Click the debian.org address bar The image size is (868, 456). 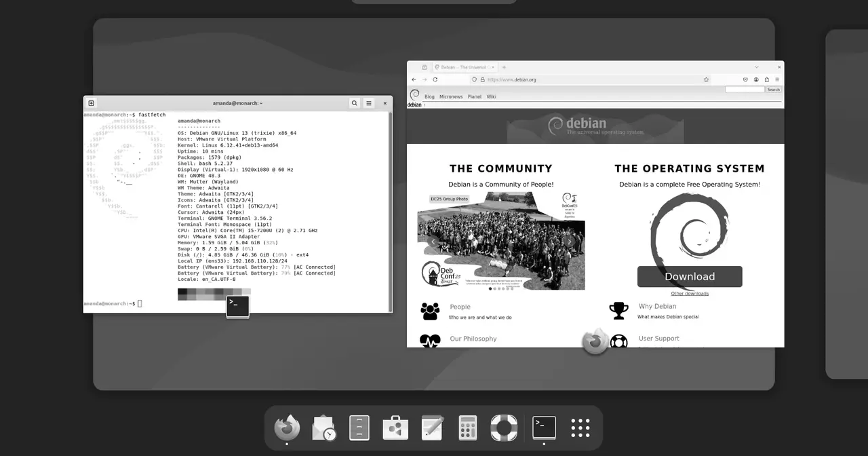[x=590, y=79]
